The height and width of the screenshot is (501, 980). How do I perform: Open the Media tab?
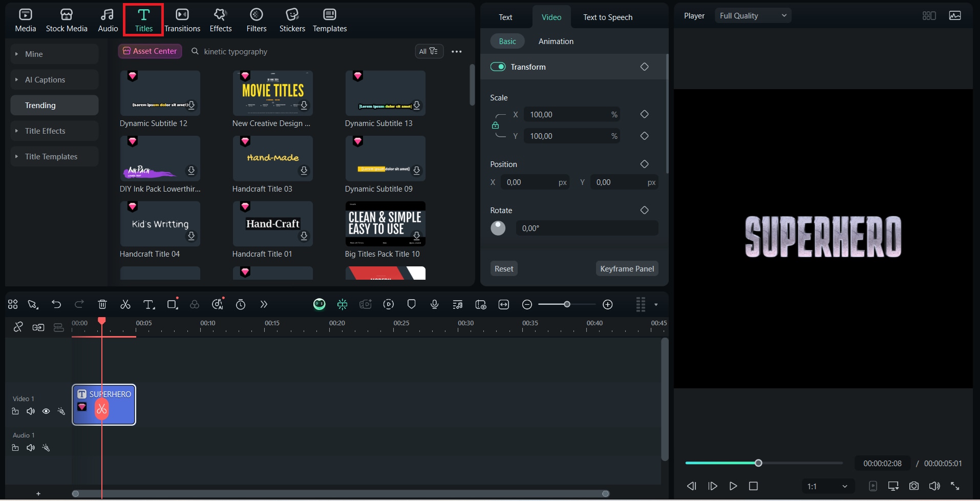point(26,20)
